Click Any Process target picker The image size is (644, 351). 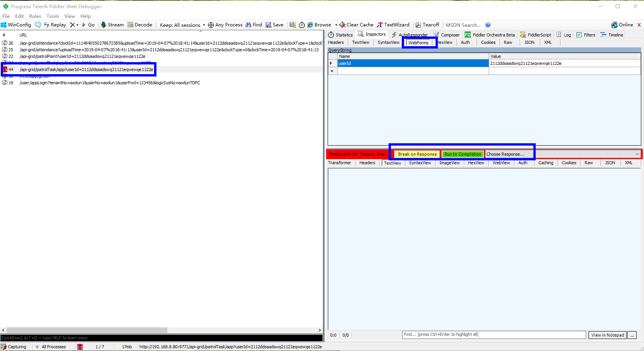(x=225, y=25)
